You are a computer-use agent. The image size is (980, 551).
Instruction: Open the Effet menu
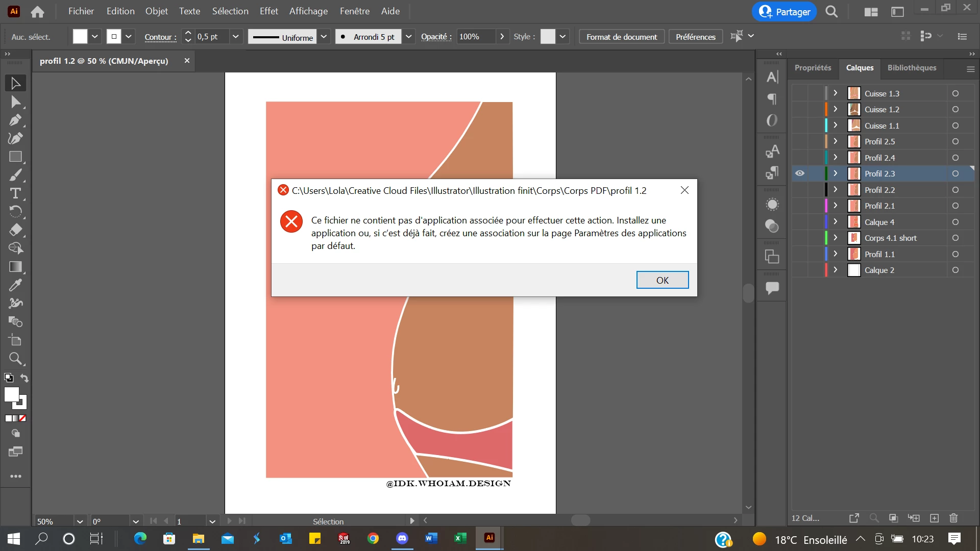click(x=268, y=11)
